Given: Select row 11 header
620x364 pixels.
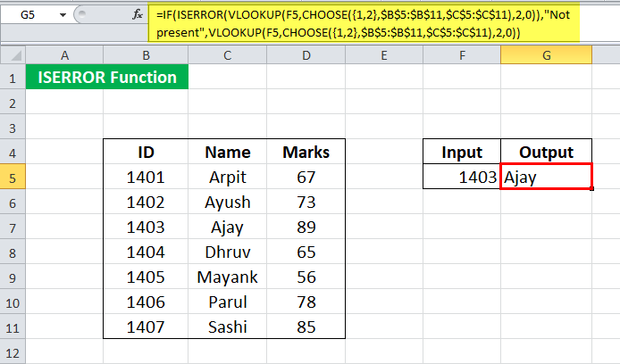Looking at the screenshot, I should 13,327.
